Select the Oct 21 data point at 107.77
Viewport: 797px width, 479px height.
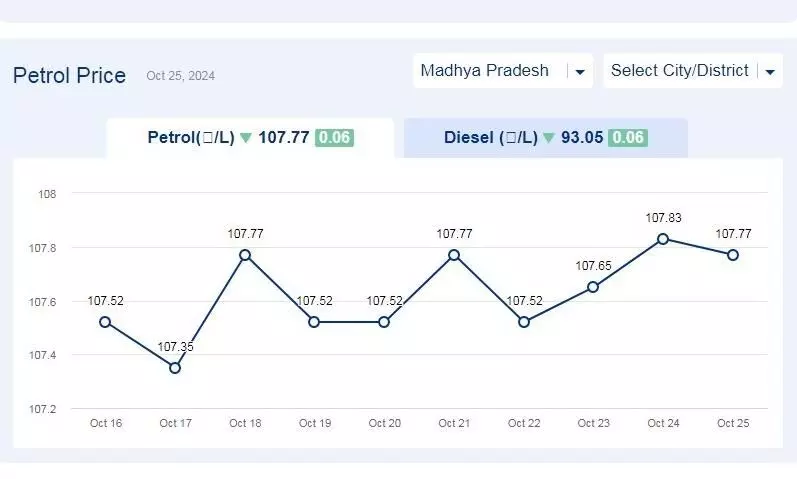tap(454, 255)
